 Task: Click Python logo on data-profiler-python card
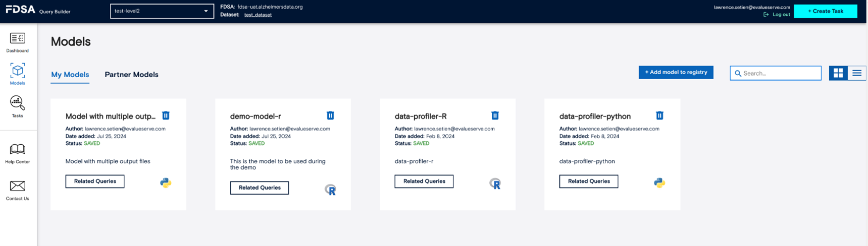pos(659,182)
